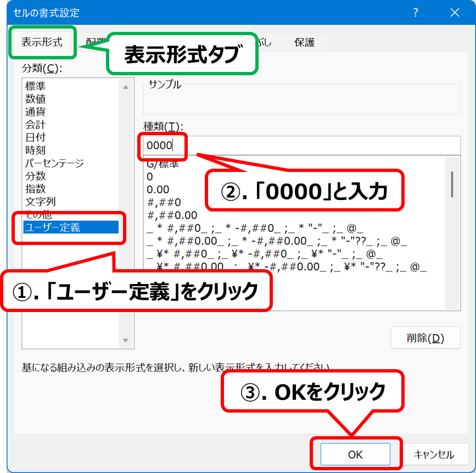The height and width of the screenshot is (473, 476).
Task: Select 数値 category
Action: 36,99
